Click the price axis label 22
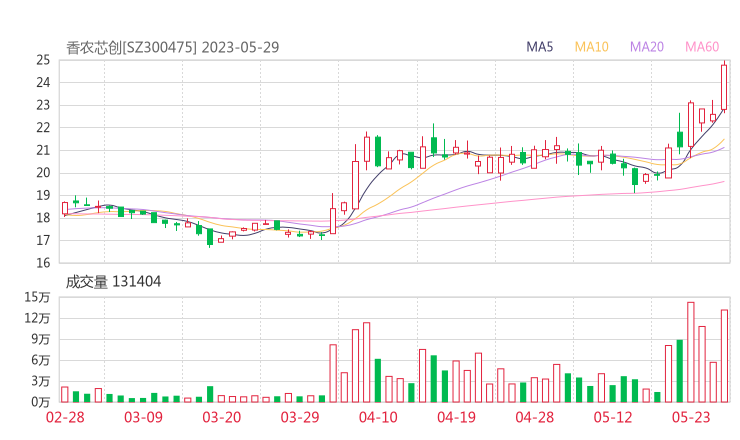This screenshot has height=440, width=740. coord(43,128)
